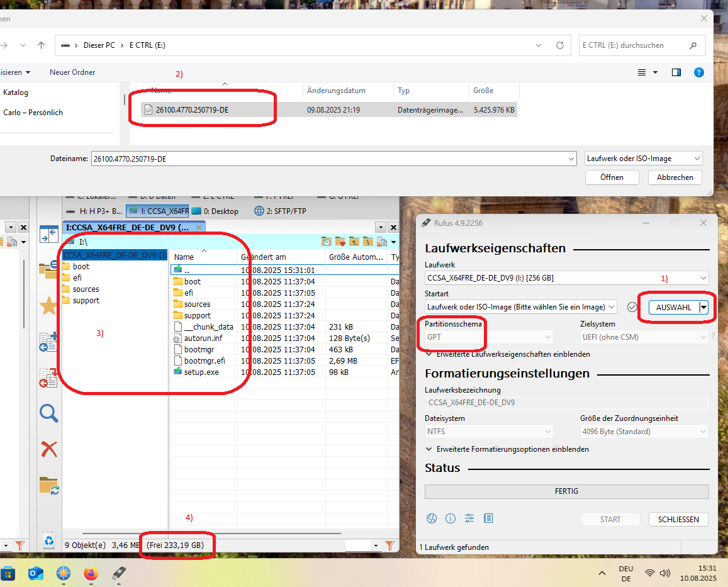Expand Erweiterte Laufwerkseigenschaften einblenden
Viewport: 728px width, 587px height.
508,354
